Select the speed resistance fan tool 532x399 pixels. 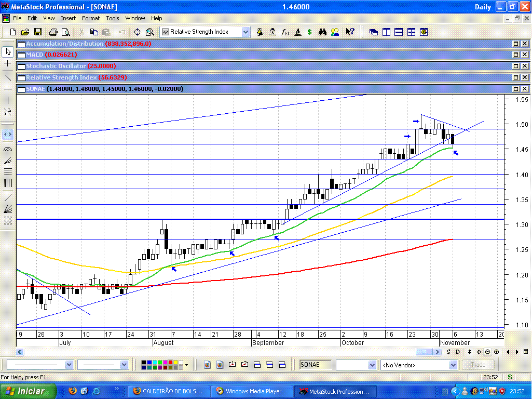point(8,209)
